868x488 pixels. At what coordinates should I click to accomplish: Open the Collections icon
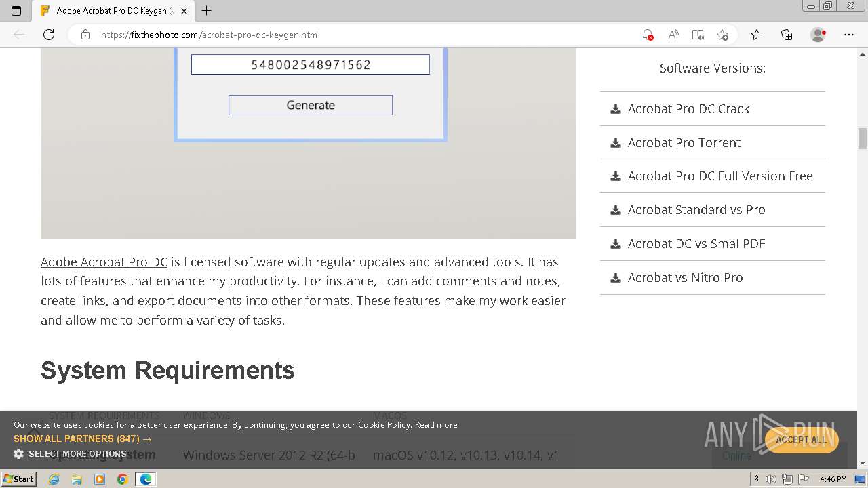(x=787, y=35)
